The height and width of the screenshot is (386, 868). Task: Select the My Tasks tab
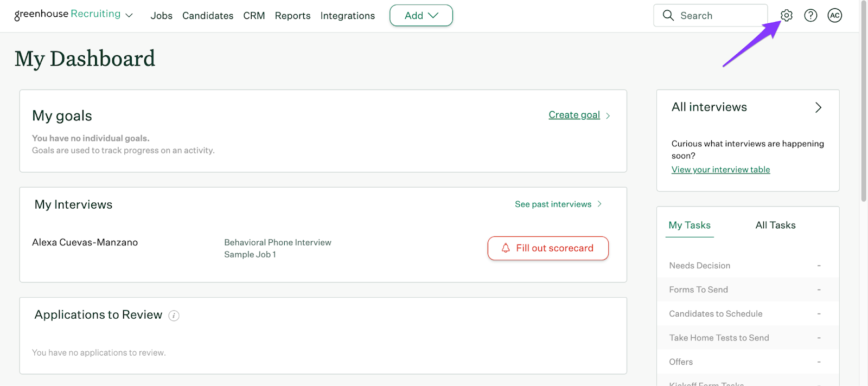pos(690,225)
